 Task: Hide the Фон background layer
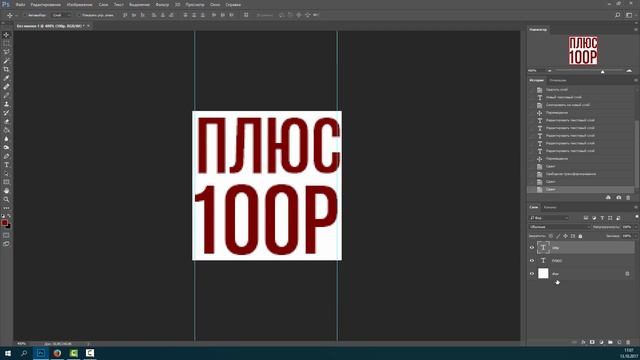pyautogui.click(x=532, y=273)
